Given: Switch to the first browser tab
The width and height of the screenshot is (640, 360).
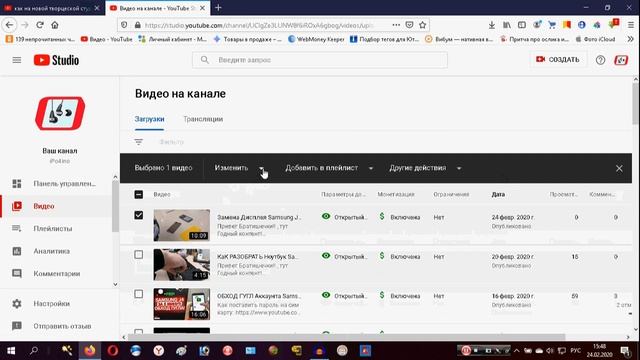Looking at the screenshot, I should point(52,8).
